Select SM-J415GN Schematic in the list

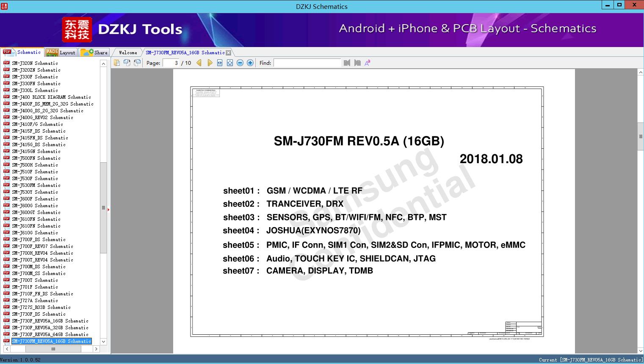tap(36, 151)
